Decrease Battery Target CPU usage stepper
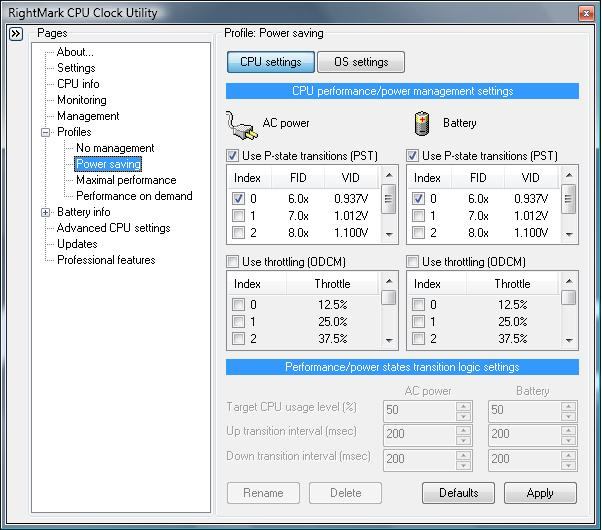 (x=568, y=416)
